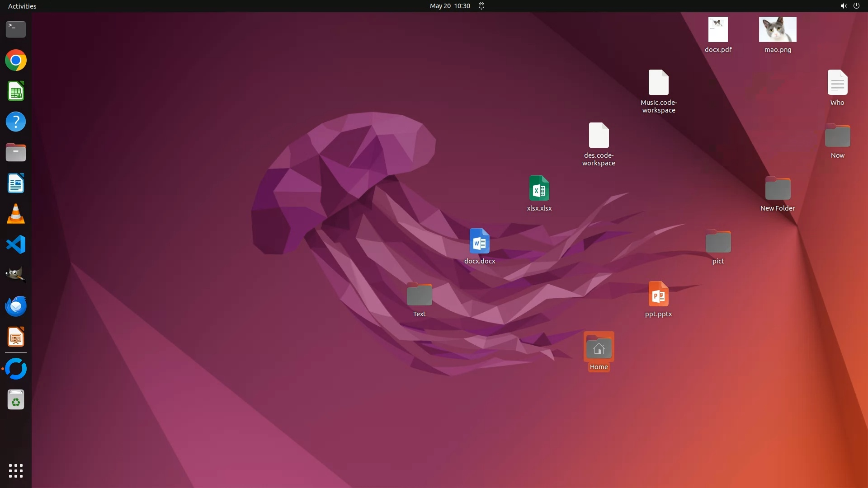Image resolution: width=868 pixels, height=488 pixels.
Task: Click the notification bell icon
Action: coord(481,6)
